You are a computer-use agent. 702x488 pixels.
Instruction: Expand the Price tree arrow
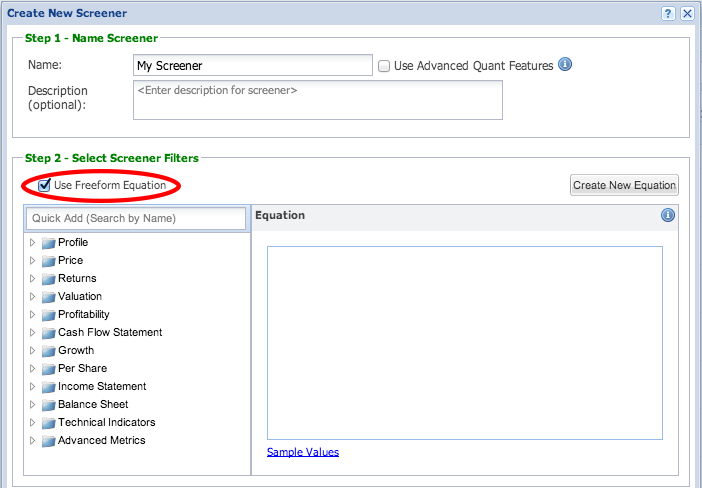tap(32, 261)
